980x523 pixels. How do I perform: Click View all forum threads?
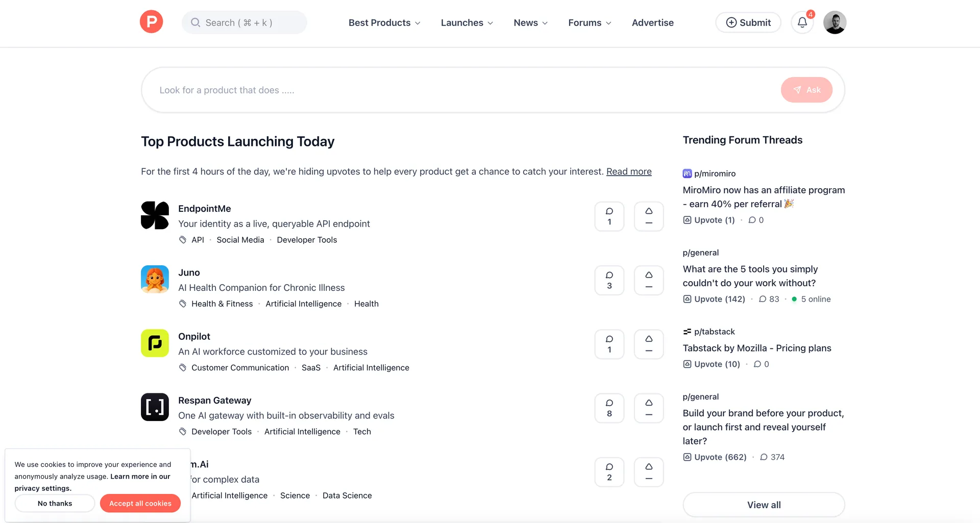764,505
